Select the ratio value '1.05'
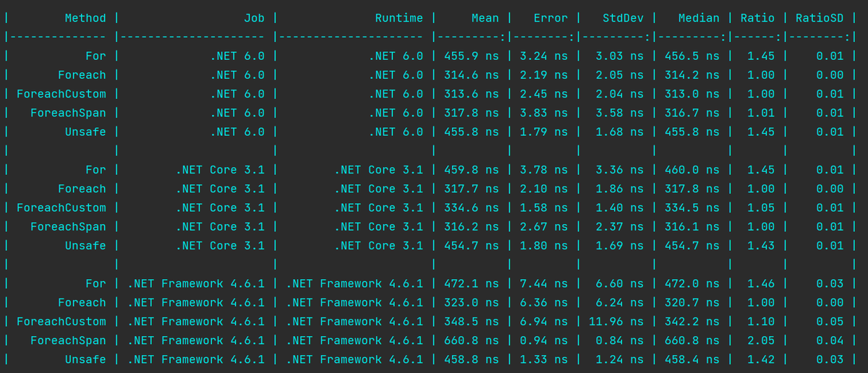The image size is (868, 373). click(x=761, y=207)
